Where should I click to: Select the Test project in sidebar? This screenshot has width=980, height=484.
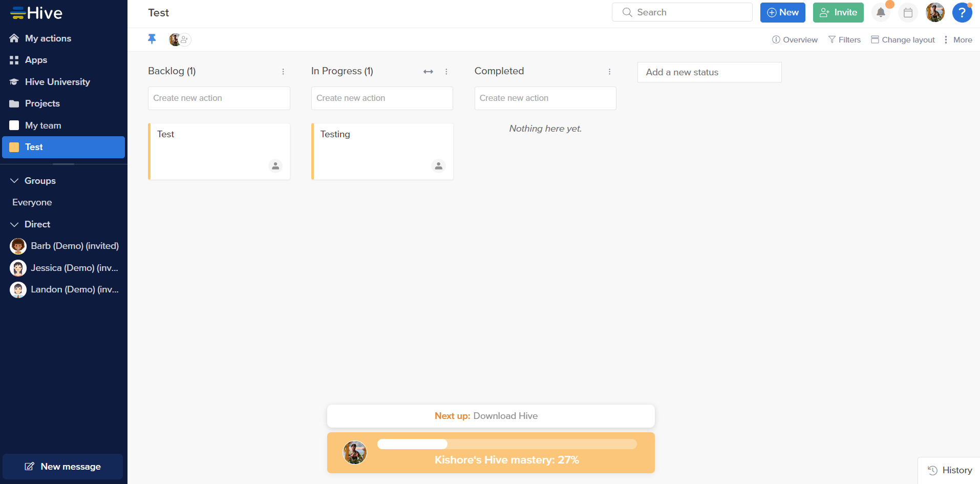click(63, 147)
